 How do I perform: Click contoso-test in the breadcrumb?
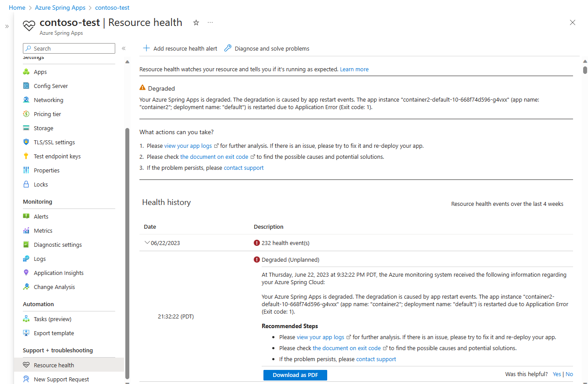coord(112,7)
